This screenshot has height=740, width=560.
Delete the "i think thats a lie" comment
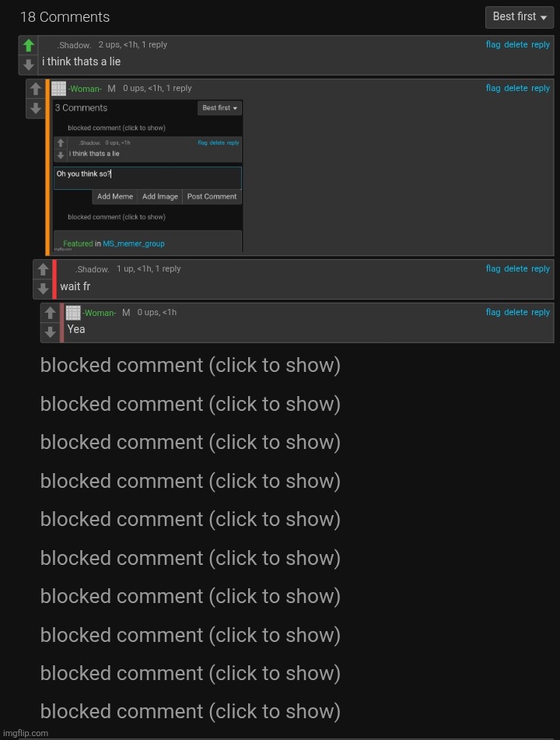pyautogui.click(x=516, y=44)
